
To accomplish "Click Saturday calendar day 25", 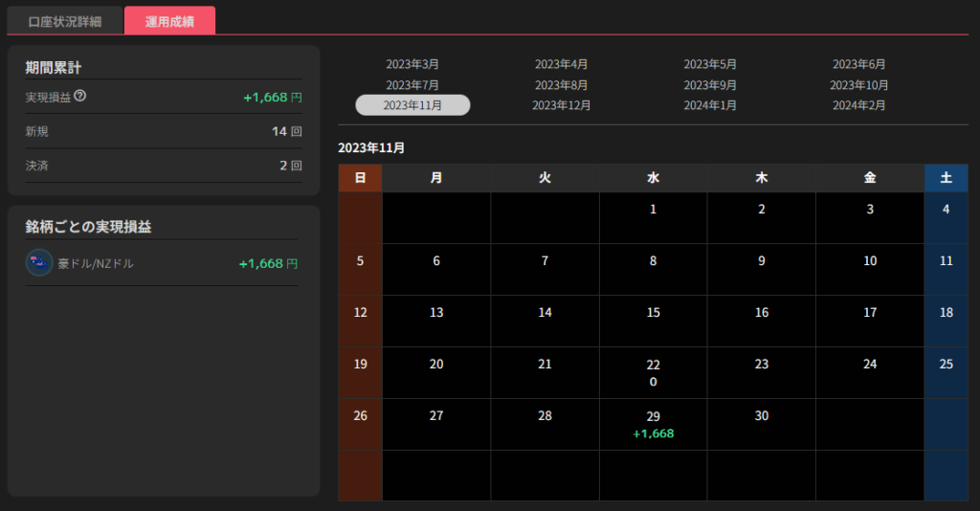I will coord(947,373).
